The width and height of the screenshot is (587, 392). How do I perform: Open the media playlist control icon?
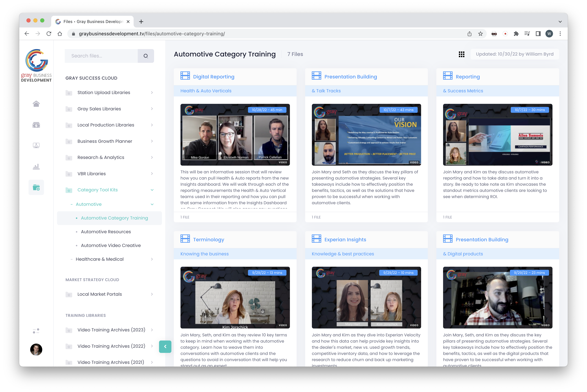pyautogui.click(x=527, y=34)
